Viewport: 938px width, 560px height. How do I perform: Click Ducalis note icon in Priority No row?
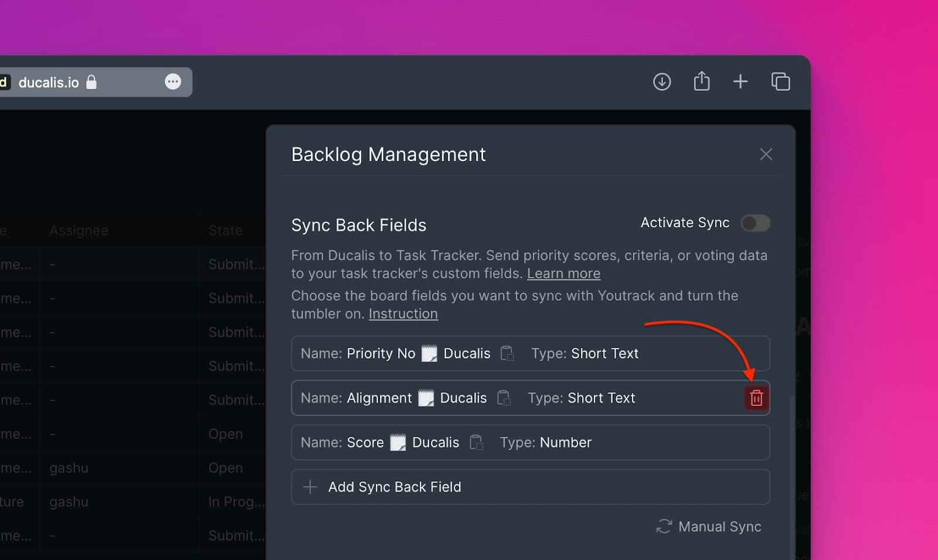pos(429,354)
